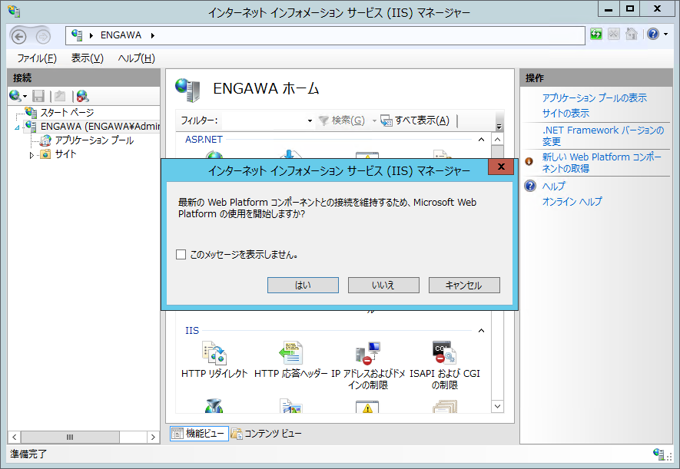Open the ファイル(F) menu
The image size is (680, 469).
click(37, 58)
